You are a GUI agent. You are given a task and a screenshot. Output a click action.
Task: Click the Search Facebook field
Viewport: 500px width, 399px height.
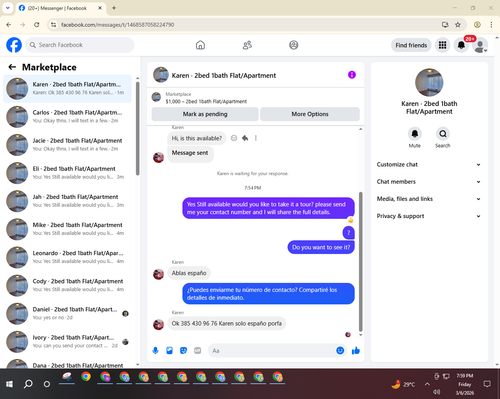(80, 45)
